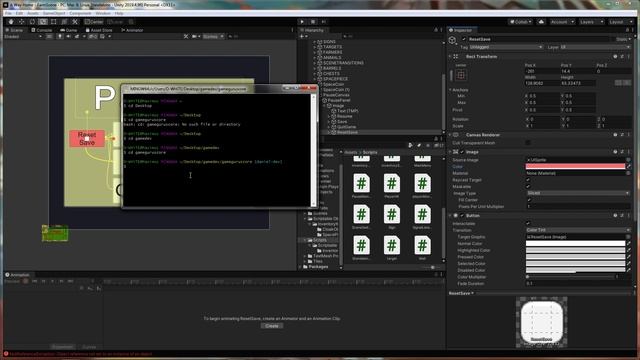This screenshot has height=360, width=640.
Task: Toggle 2D view mode in the Scene toolbar
Action: [49, 36]
